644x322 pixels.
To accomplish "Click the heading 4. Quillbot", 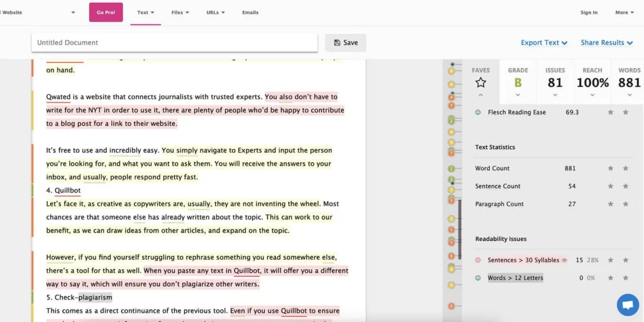I will click(x=64, y=191).
